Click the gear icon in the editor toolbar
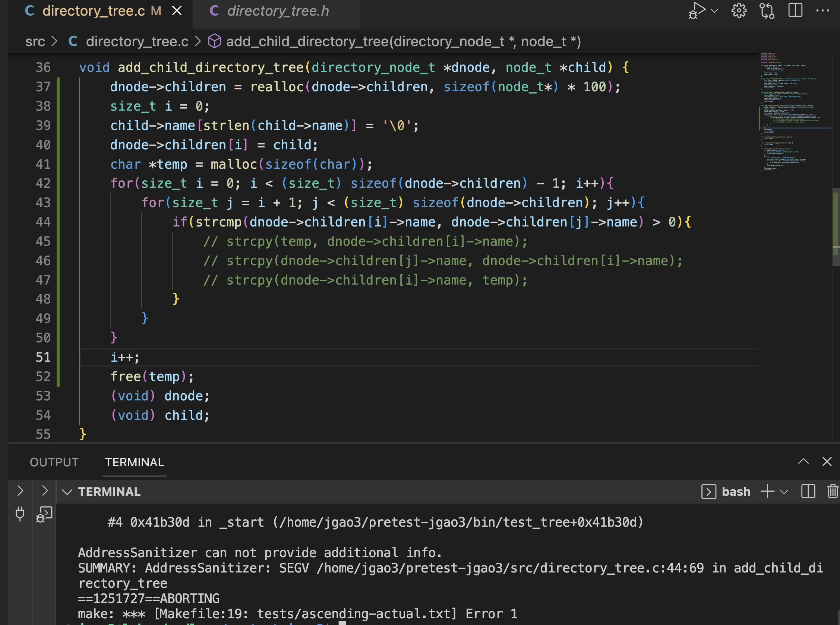 [x=739, y=10]
